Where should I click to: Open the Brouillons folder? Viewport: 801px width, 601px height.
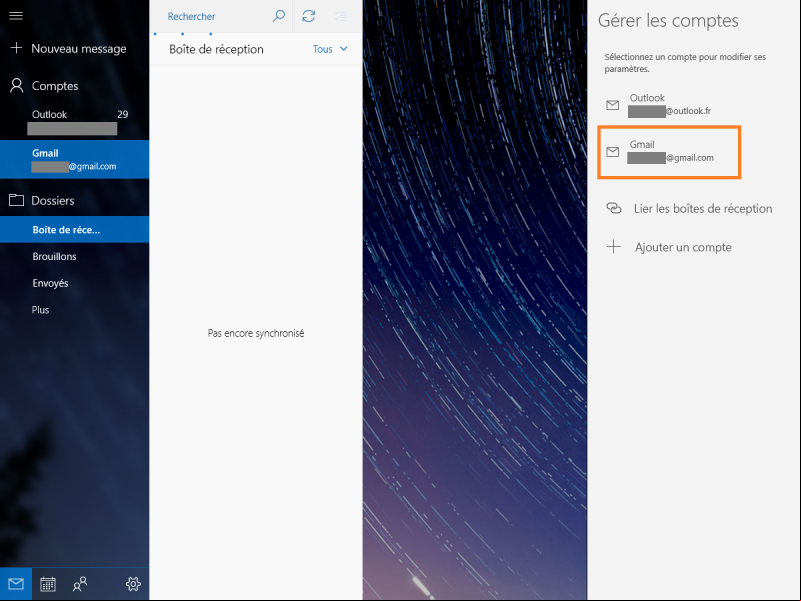(75, 256)
